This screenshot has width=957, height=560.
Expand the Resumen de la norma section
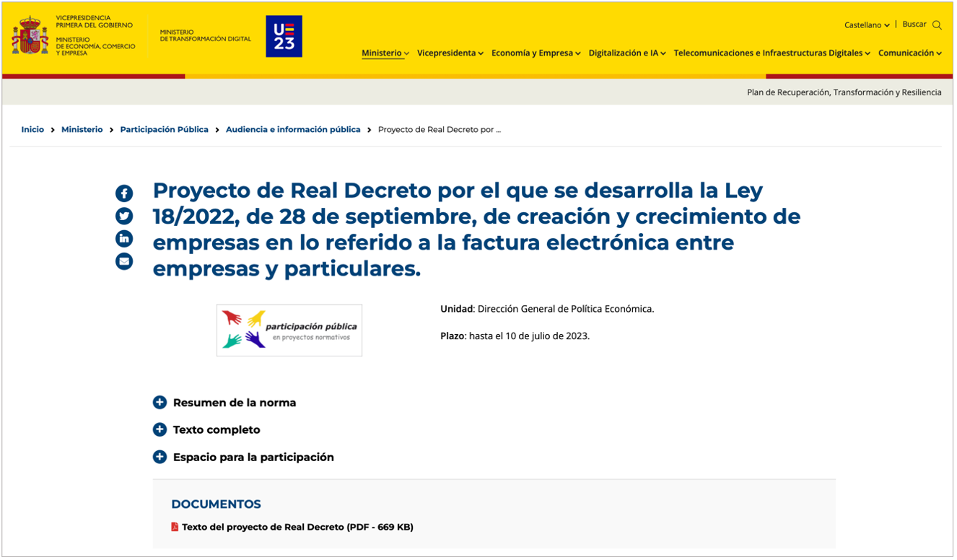click(x=160, y=403)
